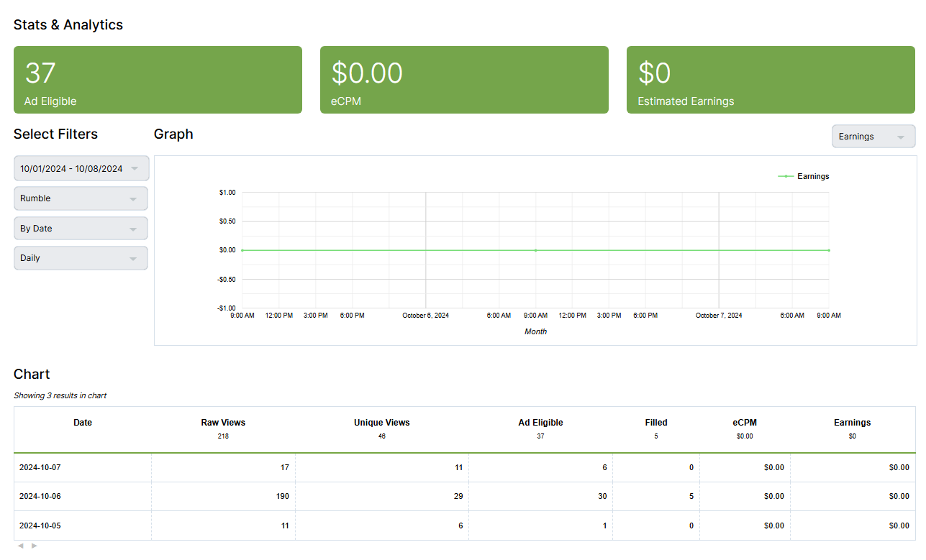Click the $1.00 y-axis label
Viewport: 926px width, 560px height.
pyautogui.click(x=227, y=193)
